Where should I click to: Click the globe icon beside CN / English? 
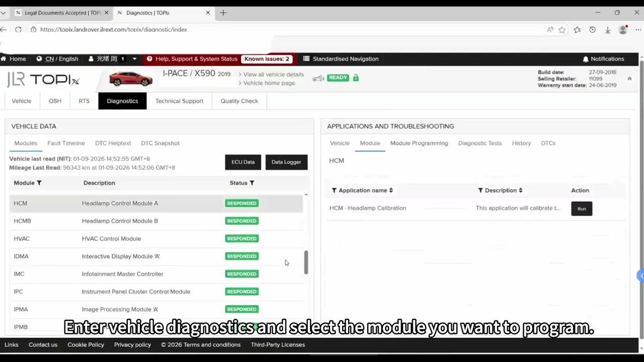tap(39, 59)
